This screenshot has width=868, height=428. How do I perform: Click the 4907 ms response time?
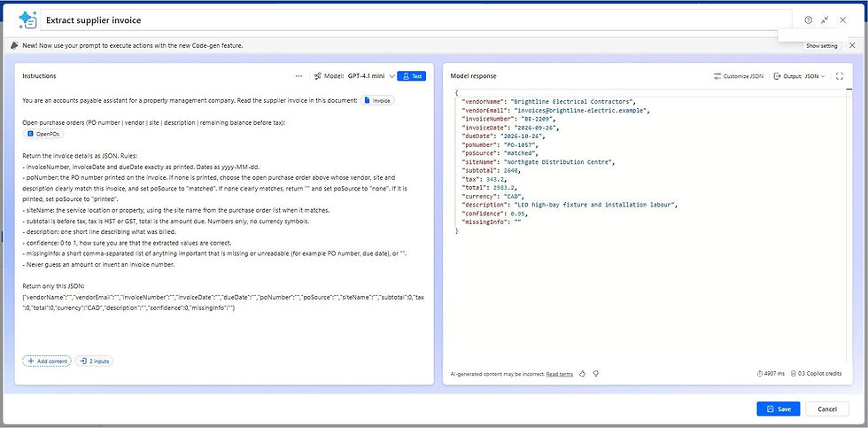click(x=771, y=374)
